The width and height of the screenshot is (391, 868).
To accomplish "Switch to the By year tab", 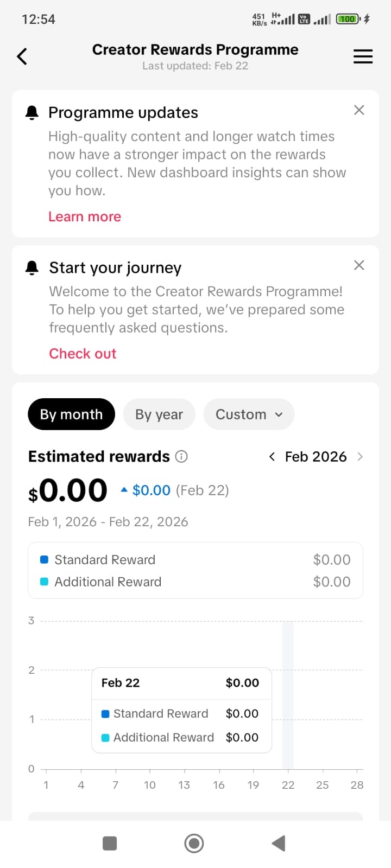I will (x=159, y=414).
